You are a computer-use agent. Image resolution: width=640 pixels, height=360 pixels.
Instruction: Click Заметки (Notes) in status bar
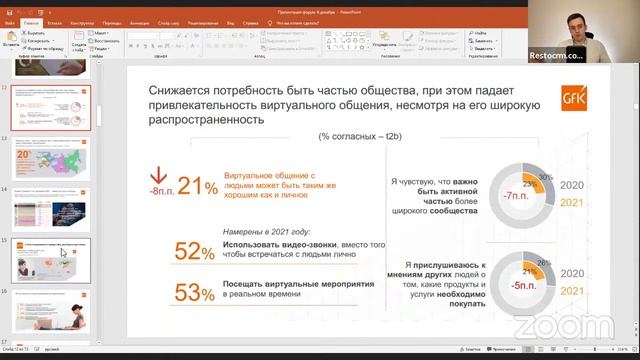coord(470,349)
